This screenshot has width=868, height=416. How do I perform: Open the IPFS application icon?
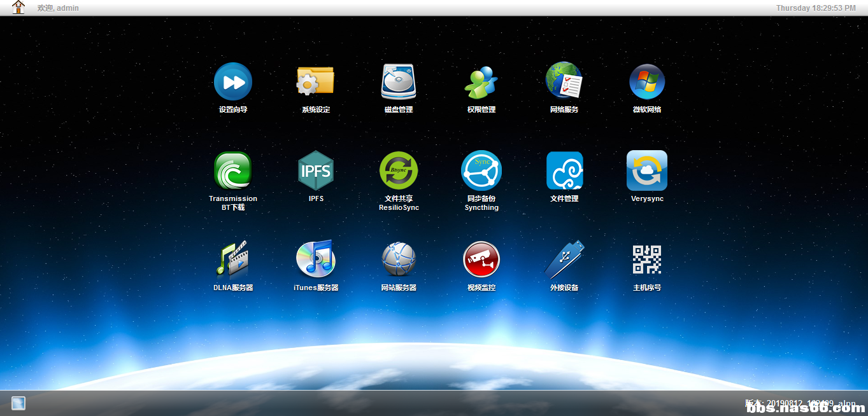tap(316, 170)
